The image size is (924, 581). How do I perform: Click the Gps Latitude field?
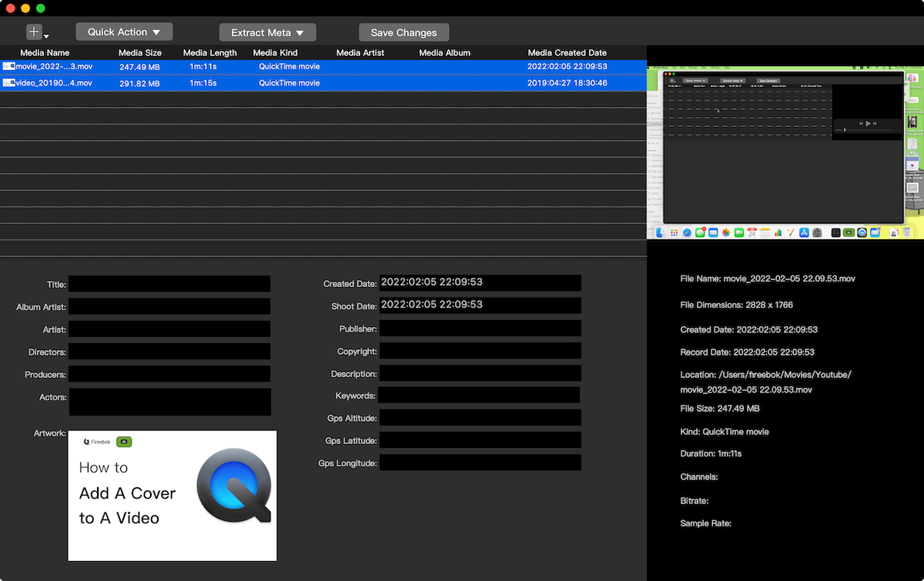click(x=480, y=439)
